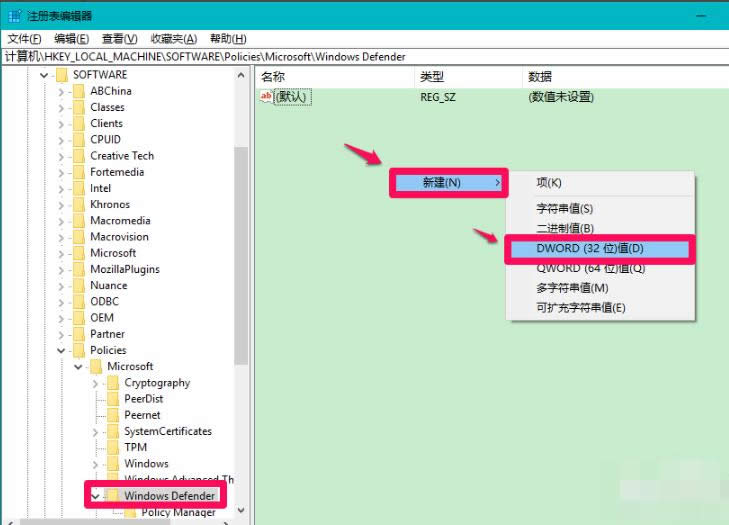Open the 收藏夹(A) menu
This screenshot has height=525, width=729.
(x=172, y=39)
